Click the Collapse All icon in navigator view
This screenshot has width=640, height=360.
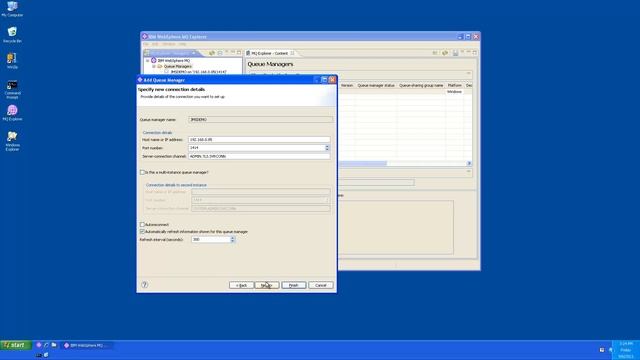point(220,53)
